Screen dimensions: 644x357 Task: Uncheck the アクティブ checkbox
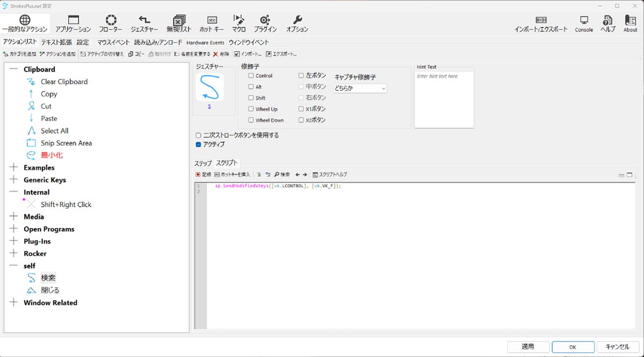199,144
